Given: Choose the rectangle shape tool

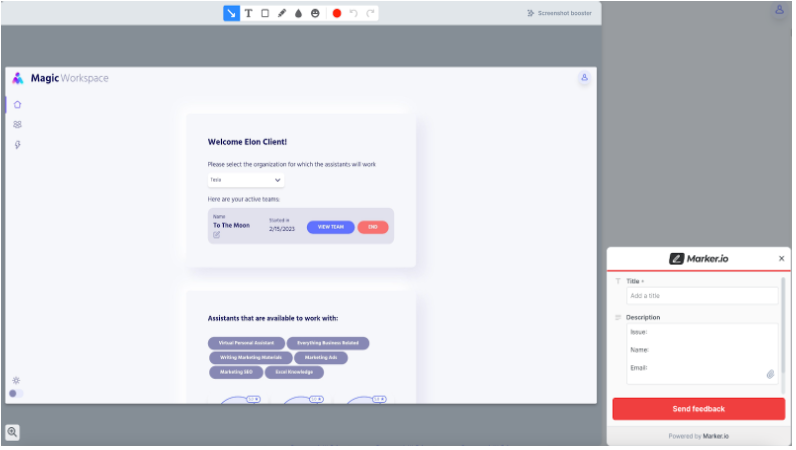Looking at the screenshot, I should point(265,13).
